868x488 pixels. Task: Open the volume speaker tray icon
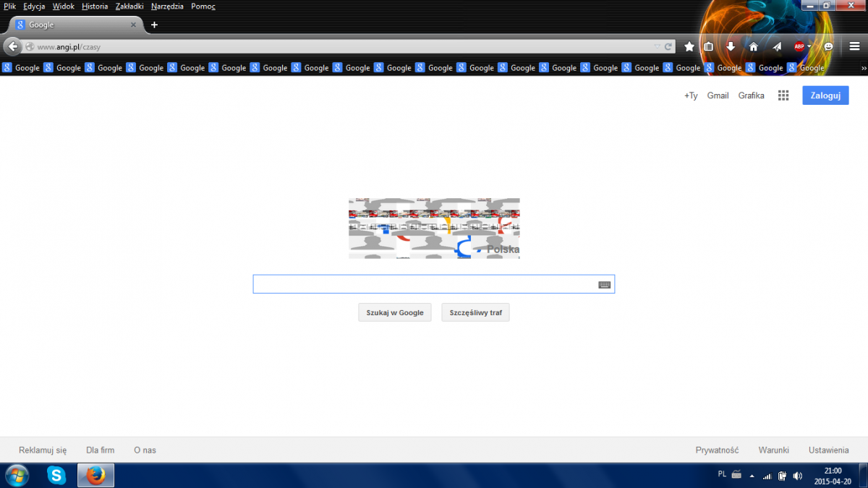pos(797,476)
